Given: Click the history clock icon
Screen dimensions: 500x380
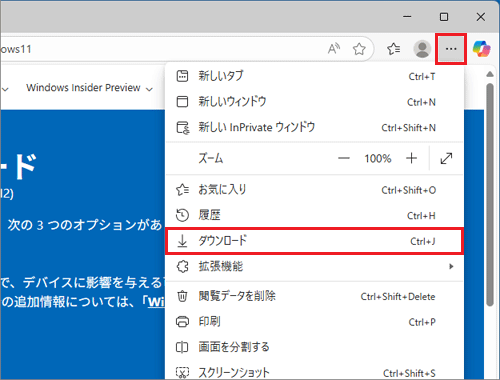Looking at the screenshot, I should 182,215.
